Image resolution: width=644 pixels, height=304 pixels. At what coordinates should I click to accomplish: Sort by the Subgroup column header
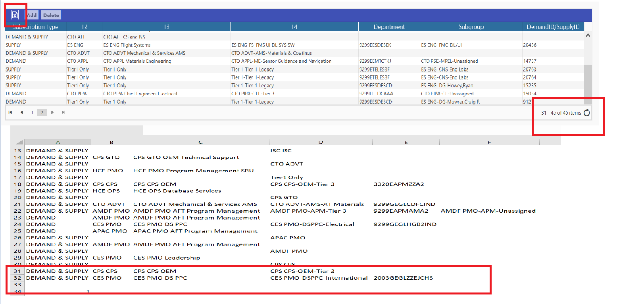pos(471,27)
